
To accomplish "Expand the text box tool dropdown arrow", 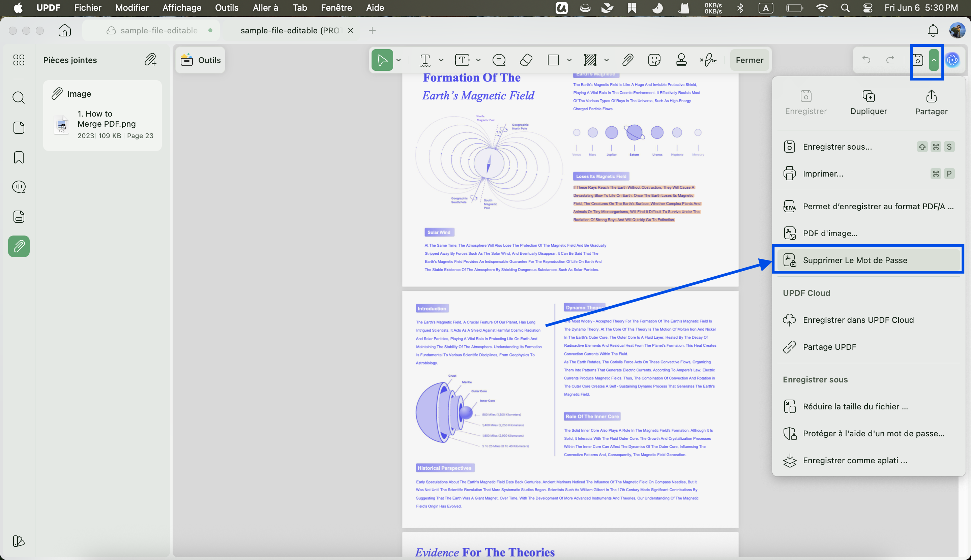I will pyautogui.click(x=478, y=60).
